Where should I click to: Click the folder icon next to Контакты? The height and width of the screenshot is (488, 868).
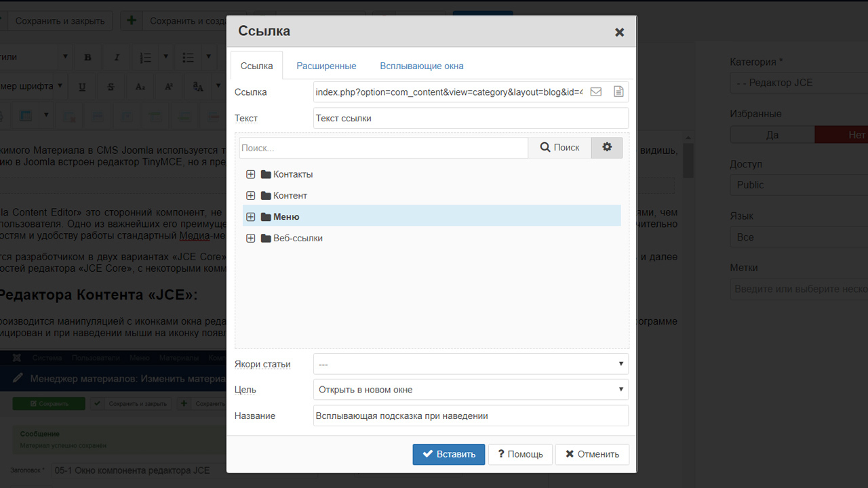[x=266, y=174]
